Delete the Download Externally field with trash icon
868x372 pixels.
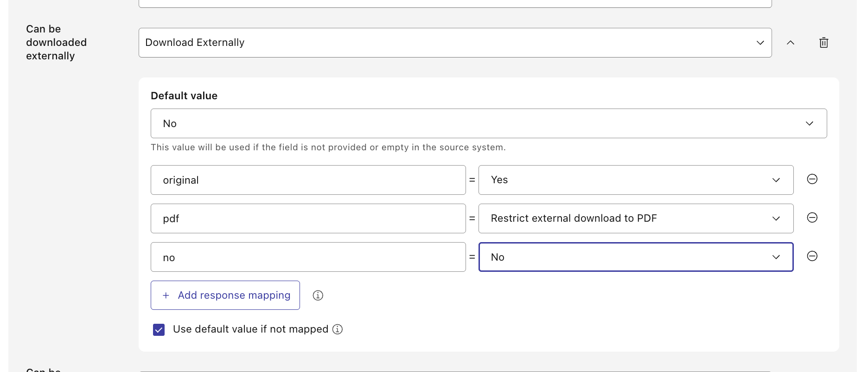point(823,43)
